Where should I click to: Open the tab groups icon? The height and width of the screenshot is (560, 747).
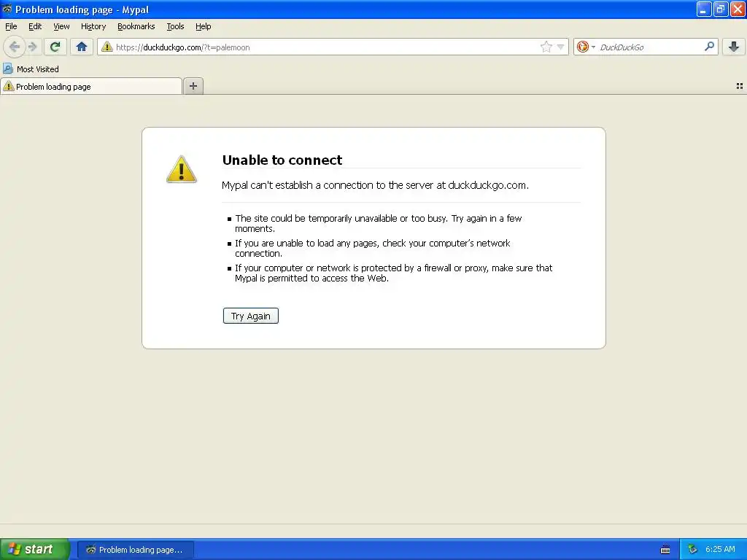pos(740,86)
